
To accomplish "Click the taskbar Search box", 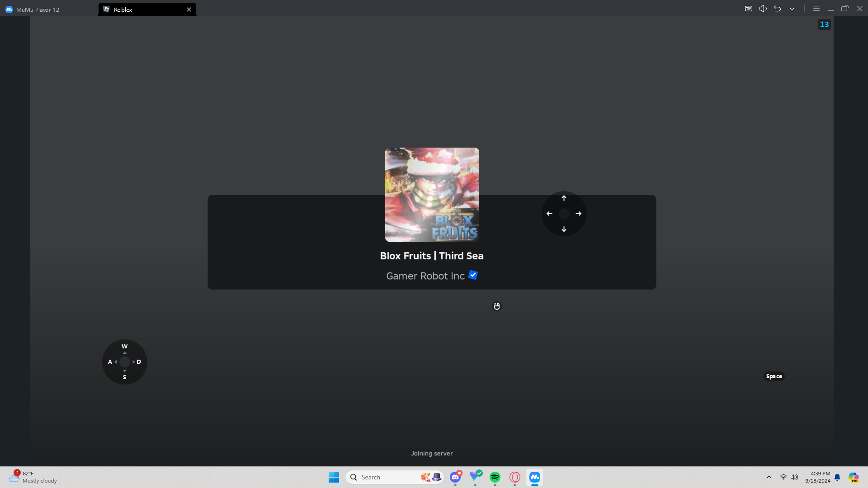I will [x=394, y=477].
